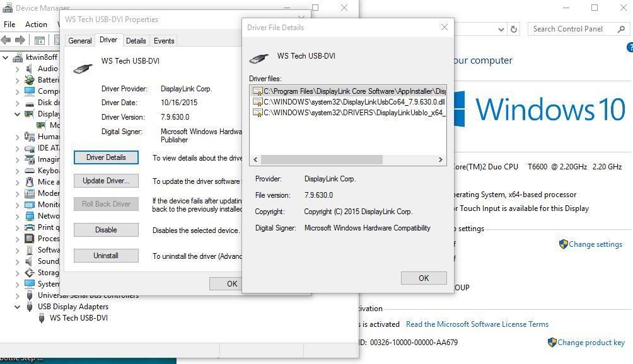Click the refresh icon in Control Panel
The width and height of the screenshot is (633, 364).
(x=513, y=29)
